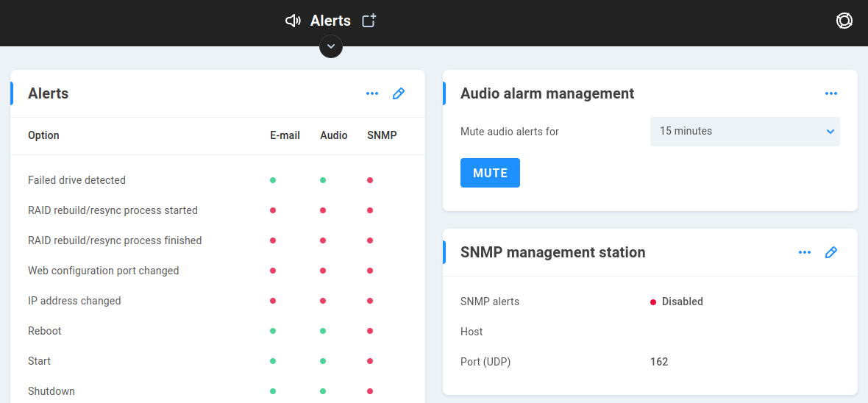Open the Alerts card three-dot menu
The image size is (868, 403).
point(372,93)
